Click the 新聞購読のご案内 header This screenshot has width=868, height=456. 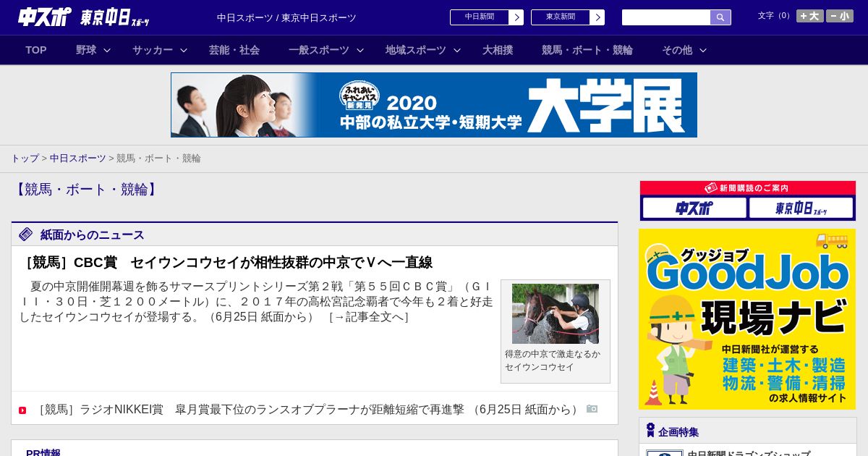[x=748, y=187]
